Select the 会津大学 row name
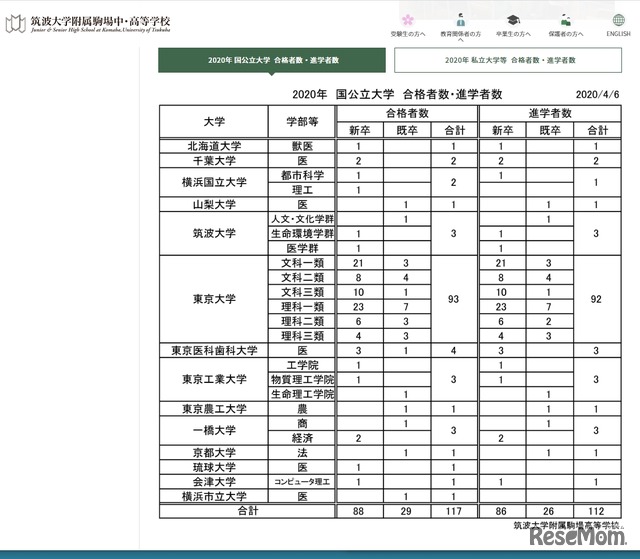Viewport: 640px width, 559px height. point(214,482)
